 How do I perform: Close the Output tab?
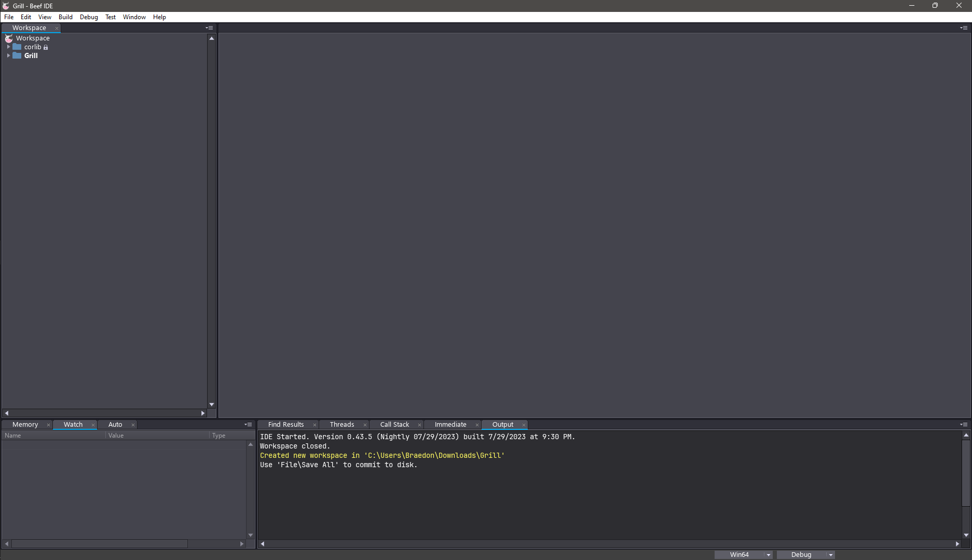coord(524,425)
